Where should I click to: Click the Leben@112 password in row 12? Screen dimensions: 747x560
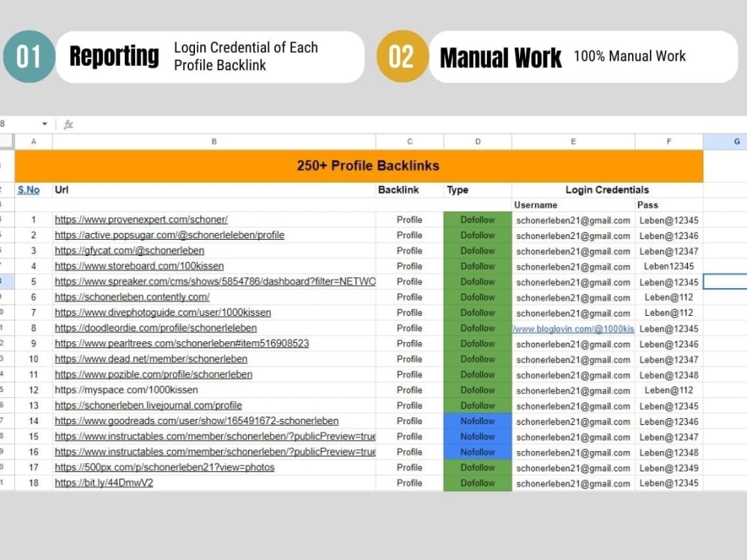tap(669, 390)
